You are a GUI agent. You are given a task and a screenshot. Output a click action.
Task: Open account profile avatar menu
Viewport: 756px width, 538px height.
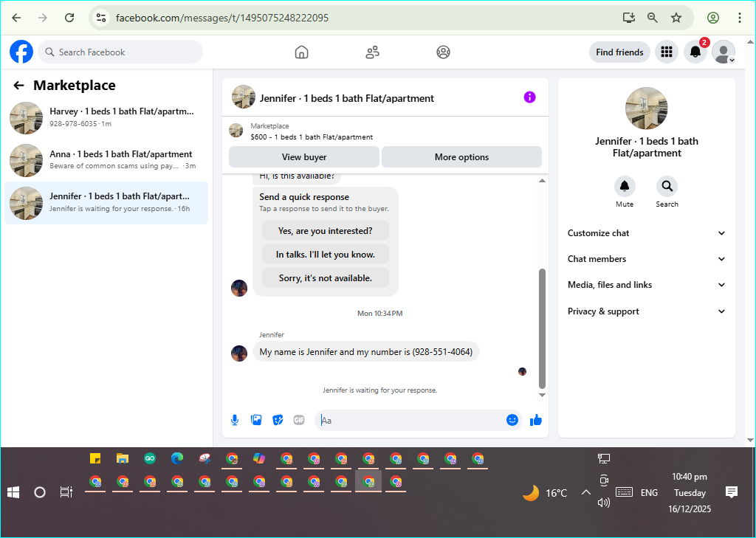tap(724, 52)
